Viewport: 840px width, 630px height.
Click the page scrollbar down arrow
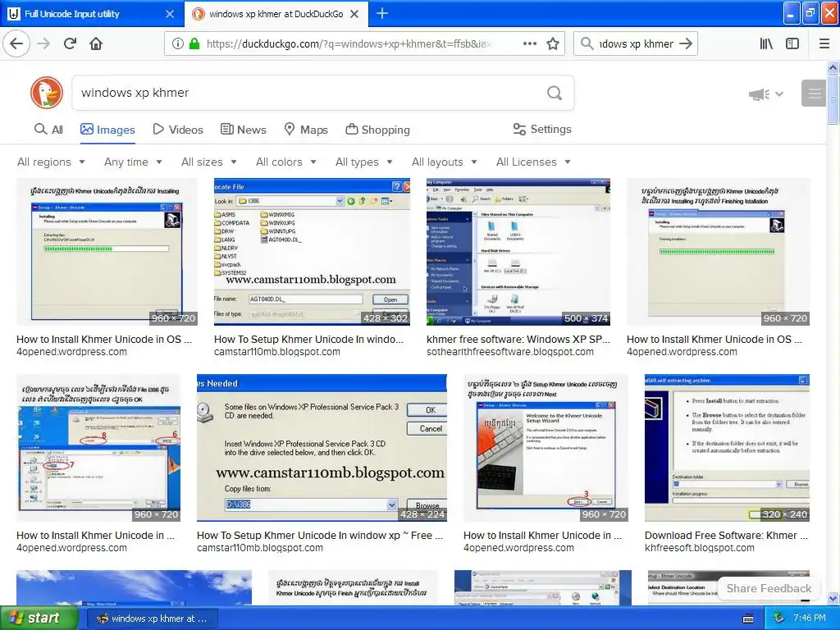click(833, 598)
